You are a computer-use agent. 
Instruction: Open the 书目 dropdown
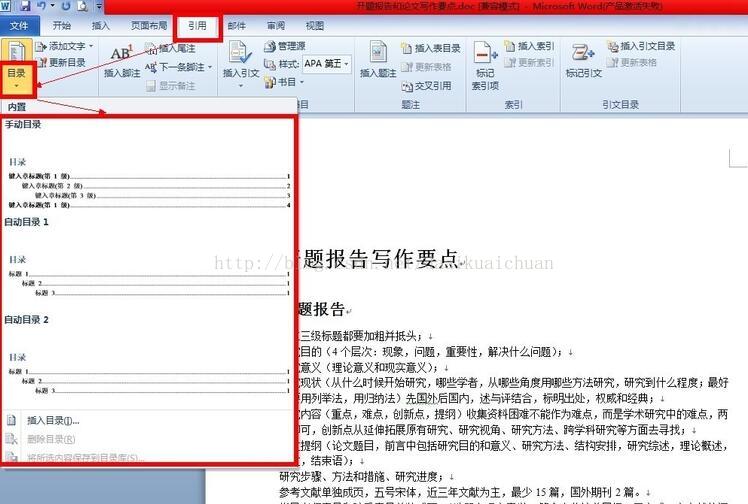(x=284, y=82)
